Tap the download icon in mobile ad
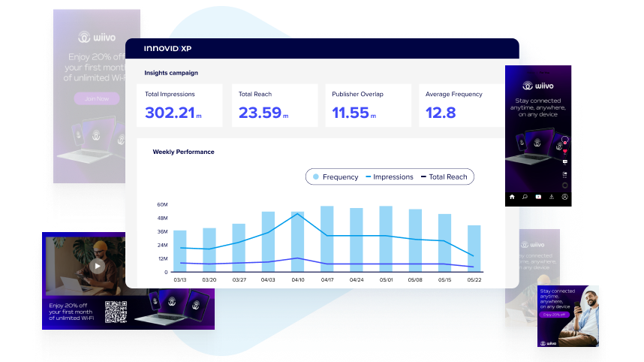 pyautogui.click(x=552, y=197)
